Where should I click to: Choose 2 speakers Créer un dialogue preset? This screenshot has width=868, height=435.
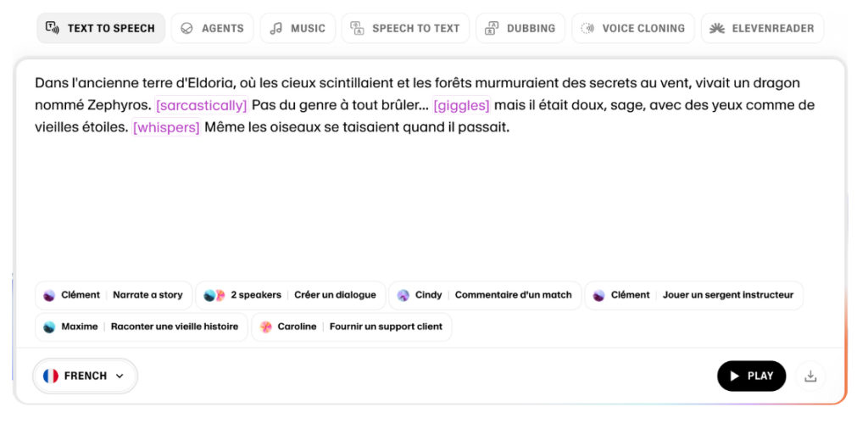(x=290, y=295)
